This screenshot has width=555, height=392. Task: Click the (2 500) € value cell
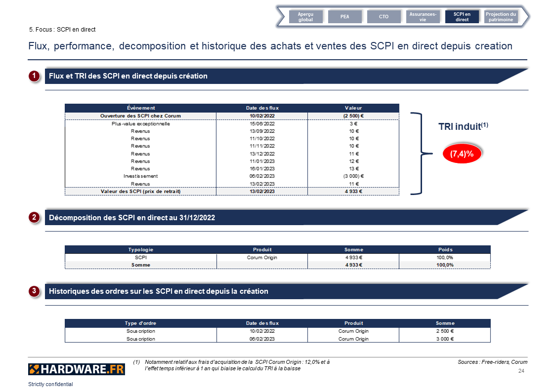pyautogui.click(x=353, y=116)
